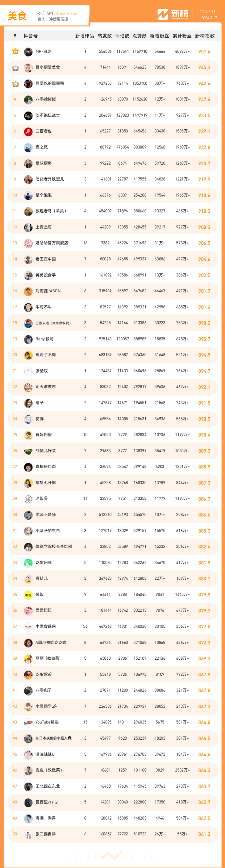Select the 美食 category title
Image resolution: width=225 pixels, height=868 pixels.
click(x=17, y=16)
